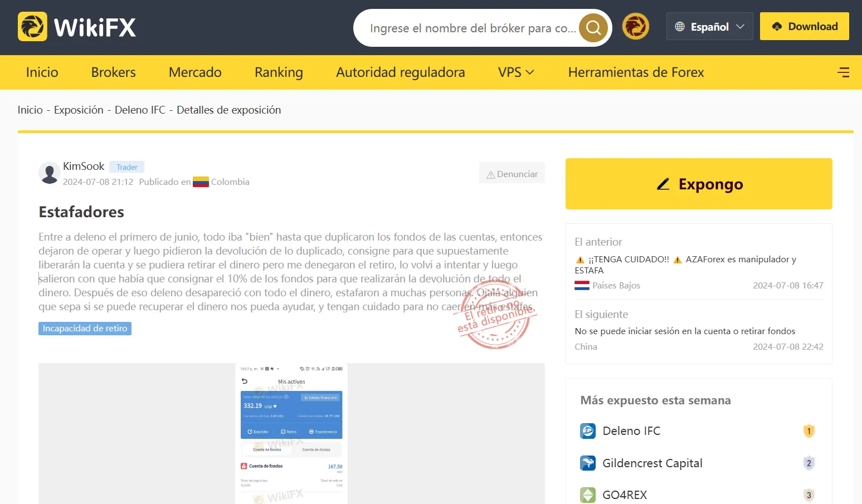Click the Incapacidad de retiro tag
The height and width of the screenshot is (504, 862).
pyautogui.click(x=85, y=329)
